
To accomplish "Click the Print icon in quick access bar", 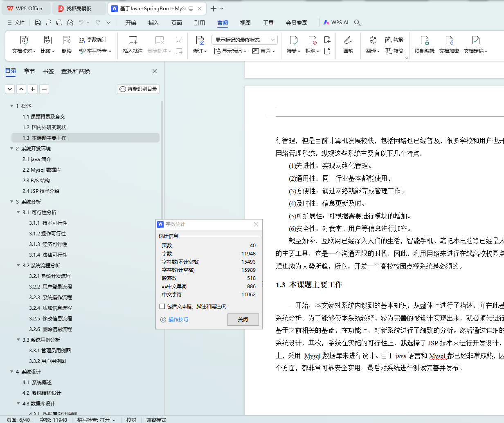I will coord(59,23).
